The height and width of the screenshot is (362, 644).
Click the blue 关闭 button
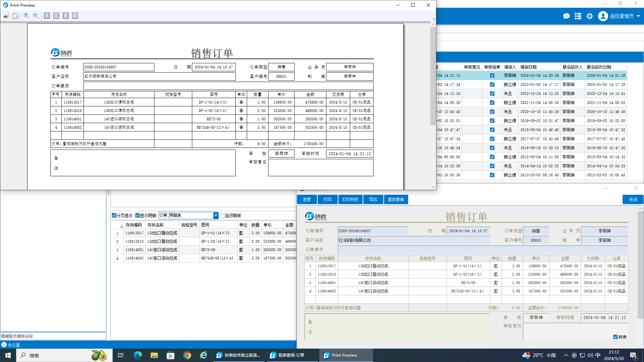[633, 199]
